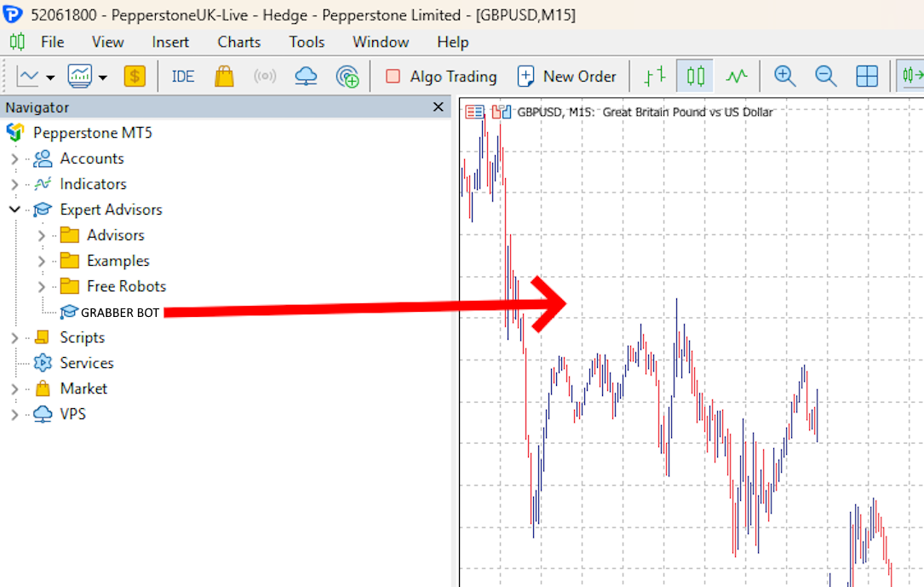Expand the VPS tree node
924x587 pixels.
pos(14,415)
